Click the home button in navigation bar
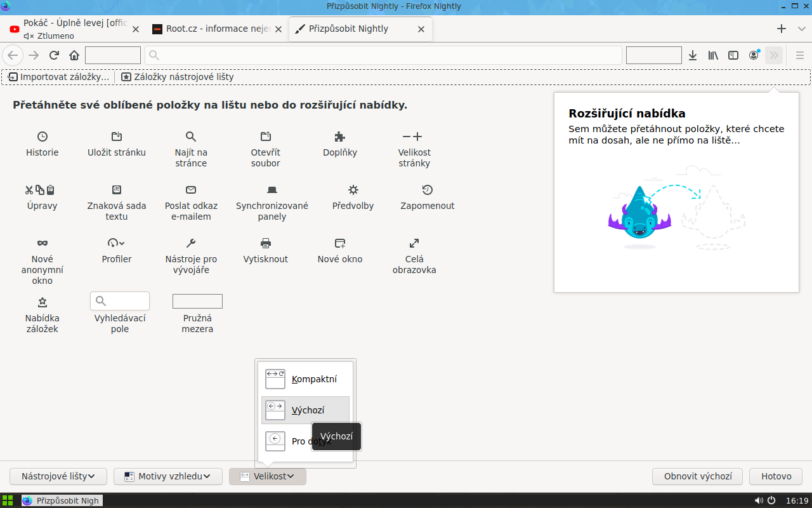 tap(74, 55)
